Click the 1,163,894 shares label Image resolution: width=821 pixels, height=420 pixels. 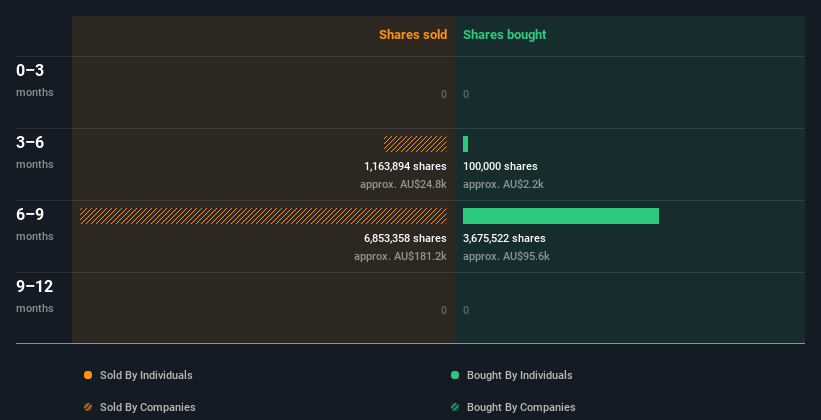405,166
